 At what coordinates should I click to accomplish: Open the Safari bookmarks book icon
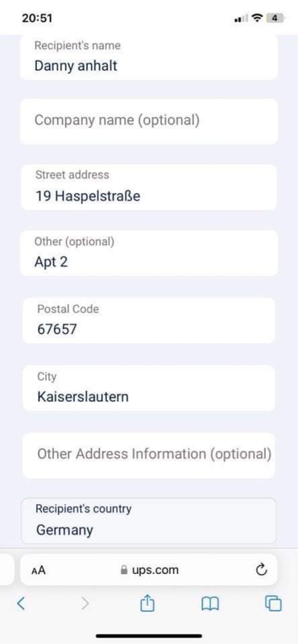210,604
